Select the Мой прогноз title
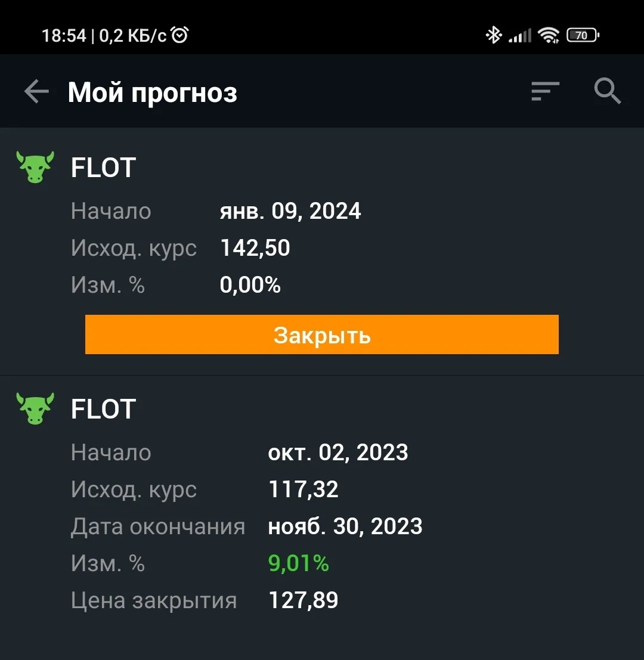 153,92
